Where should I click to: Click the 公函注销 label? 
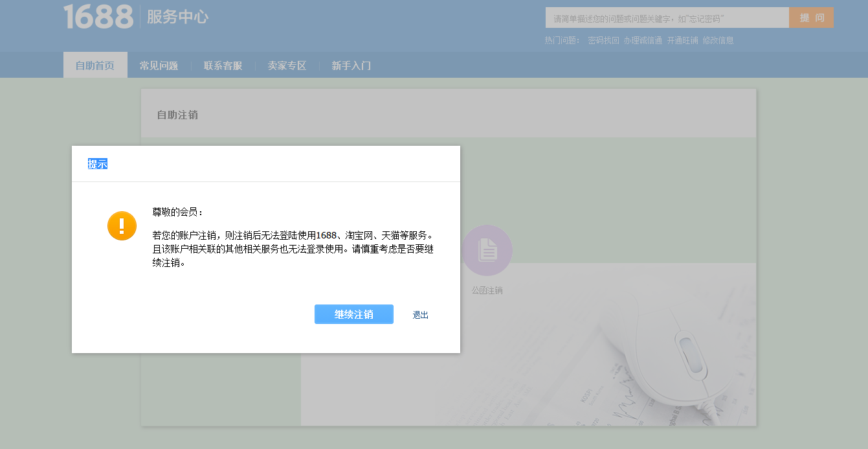487,290
